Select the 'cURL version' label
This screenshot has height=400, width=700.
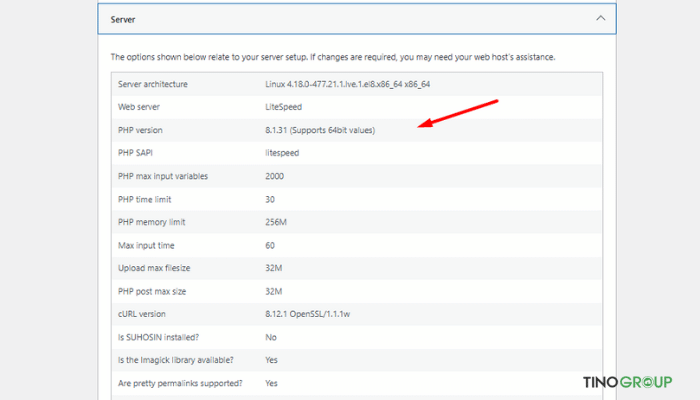142,314
